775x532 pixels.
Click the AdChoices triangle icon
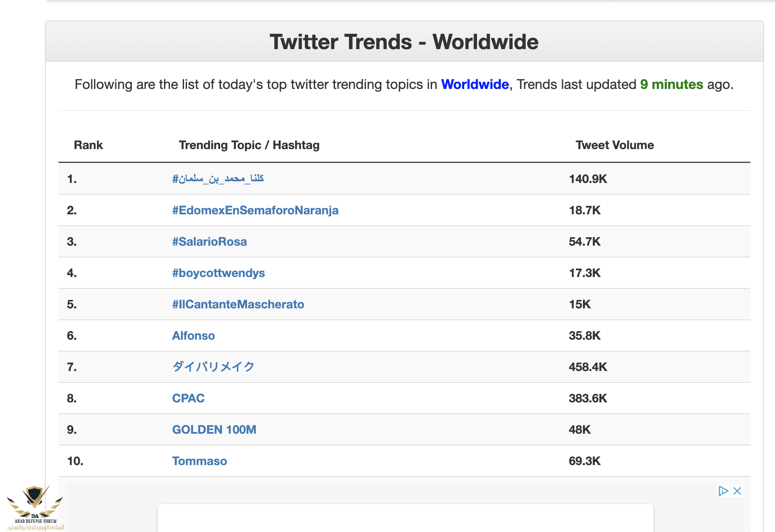tap(723, 491)
